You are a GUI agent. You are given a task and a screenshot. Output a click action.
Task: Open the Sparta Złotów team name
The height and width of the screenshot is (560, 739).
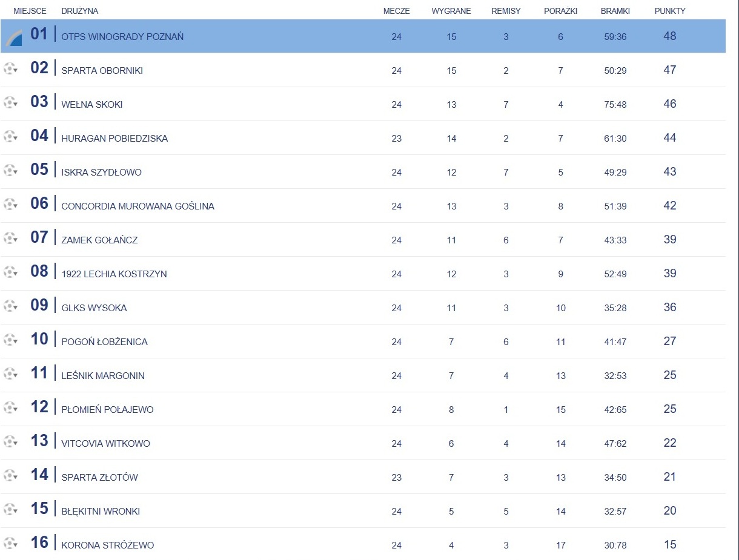[x=99, y=477]
